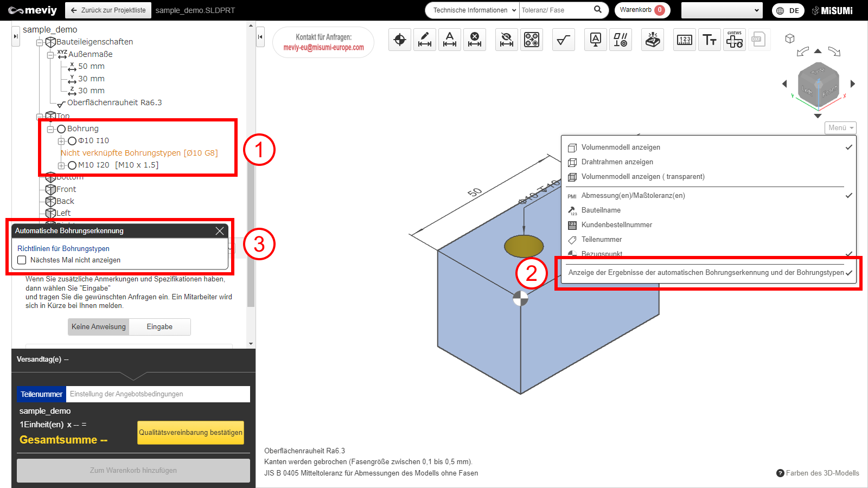The image size is (868, 488).
Task: Click the geometric tolerance symbols tool
Action: coord(621,40)
